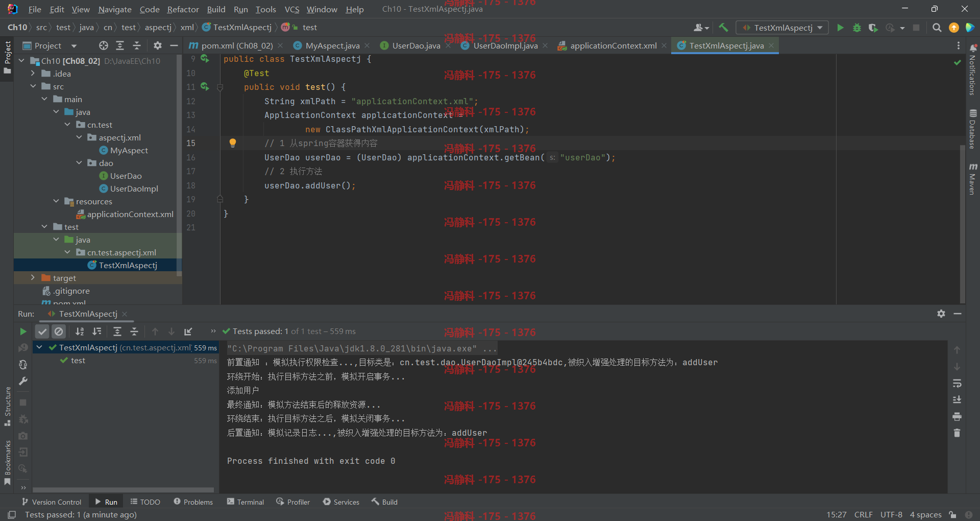
Task: Open the Notifications side panel
Action: 973,69
